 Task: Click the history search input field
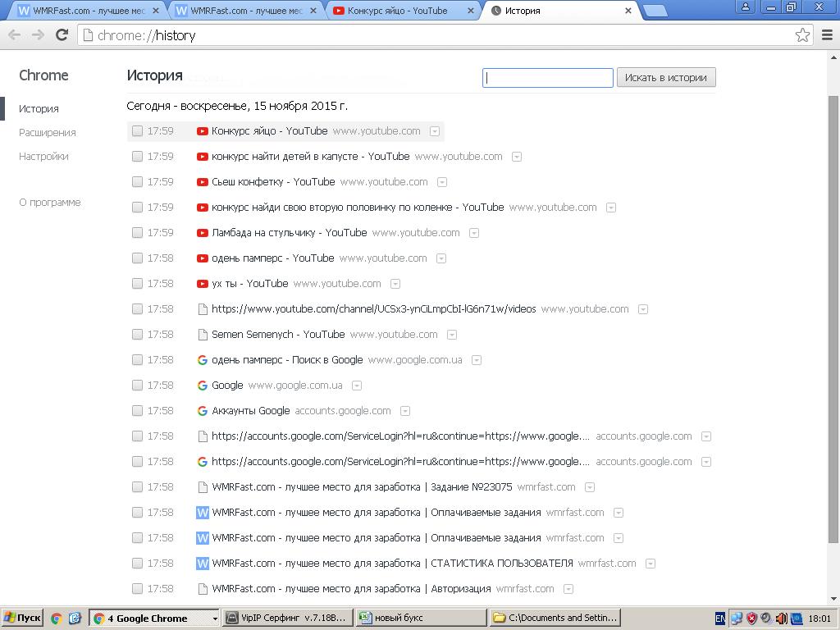pos(547,78)
